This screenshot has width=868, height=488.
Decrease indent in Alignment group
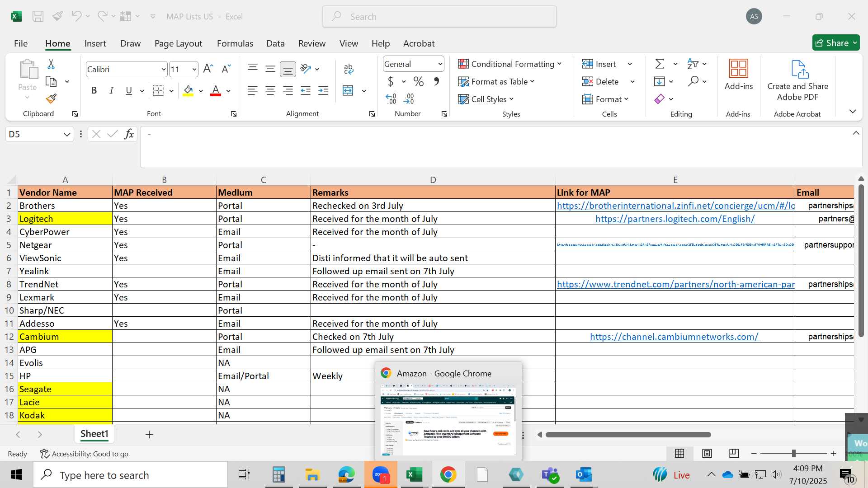pyautogui.click(x=306, y=91)
